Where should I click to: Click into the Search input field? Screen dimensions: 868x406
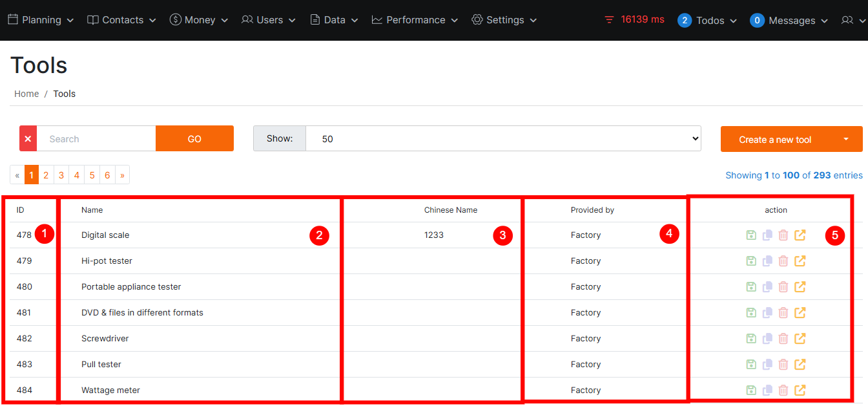[96, 139]
